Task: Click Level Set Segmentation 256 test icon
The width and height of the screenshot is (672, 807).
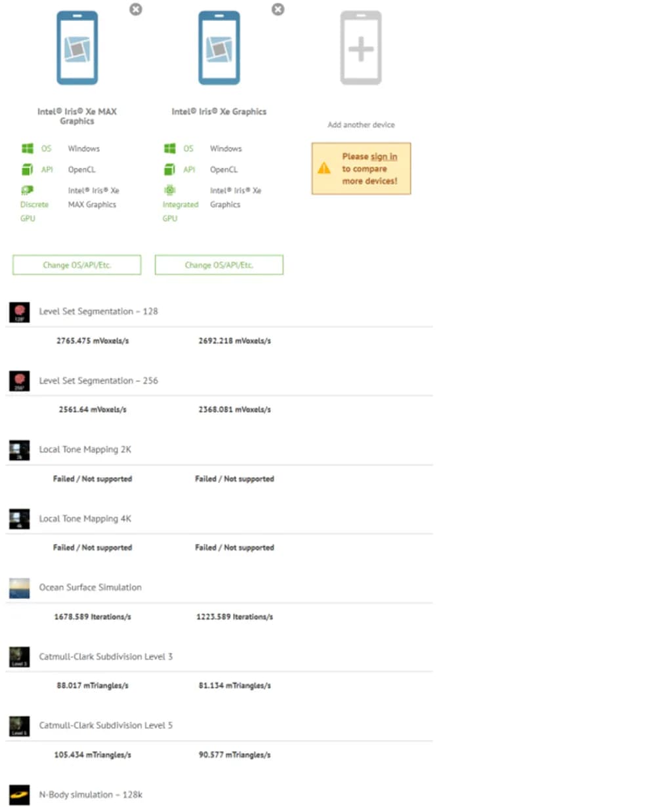Action: [19, 381]
